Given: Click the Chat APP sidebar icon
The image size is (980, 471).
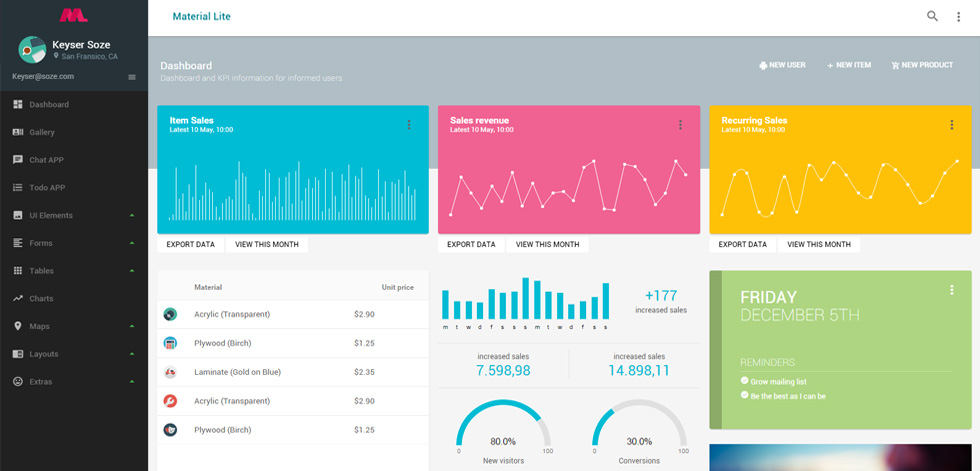Looking at the screenshot, I should pyautogui.click(x=18, y=160).
